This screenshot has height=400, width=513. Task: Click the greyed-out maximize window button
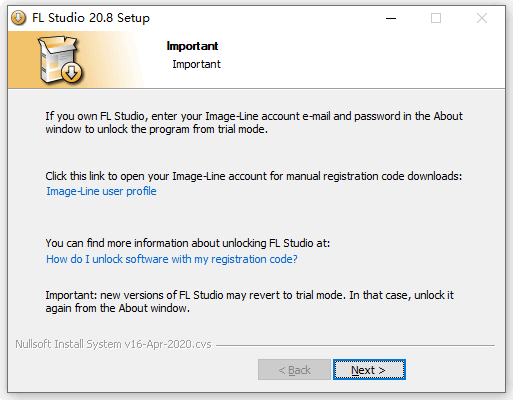pos(436,18)
